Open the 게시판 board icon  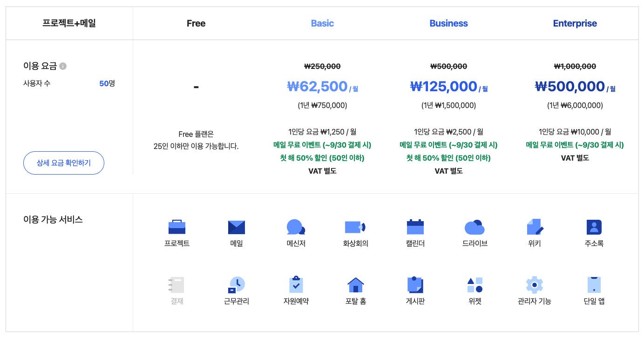click(x=415, y=284)
